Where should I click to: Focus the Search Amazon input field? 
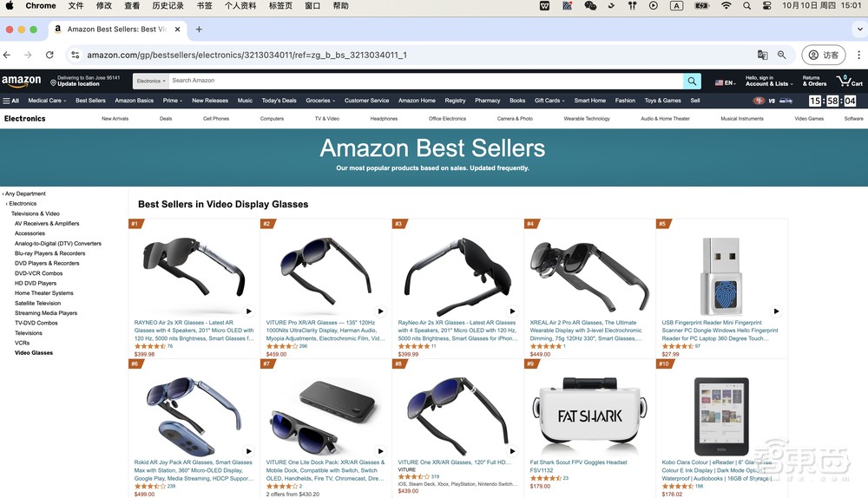pyautogui.click(x=425, y=81)
